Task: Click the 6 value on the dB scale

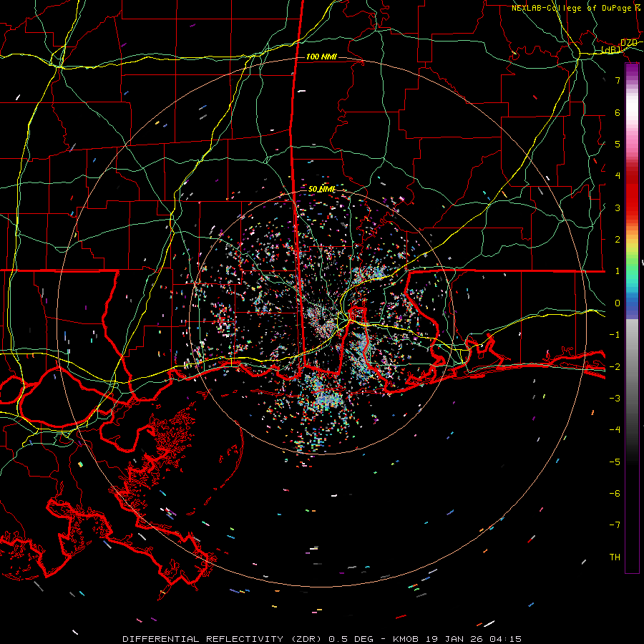Action: click(x=618, y=112)
